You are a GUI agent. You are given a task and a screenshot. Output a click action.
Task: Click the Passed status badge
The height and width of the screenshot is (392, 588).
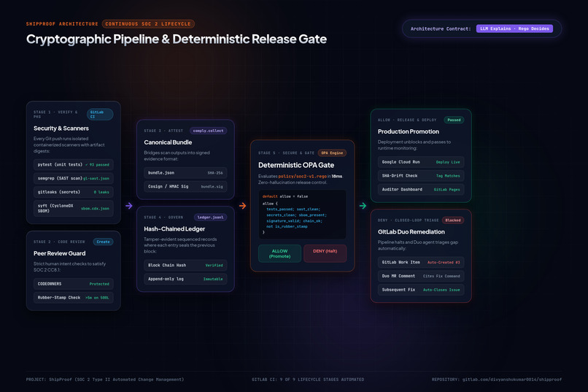point(454,120)
